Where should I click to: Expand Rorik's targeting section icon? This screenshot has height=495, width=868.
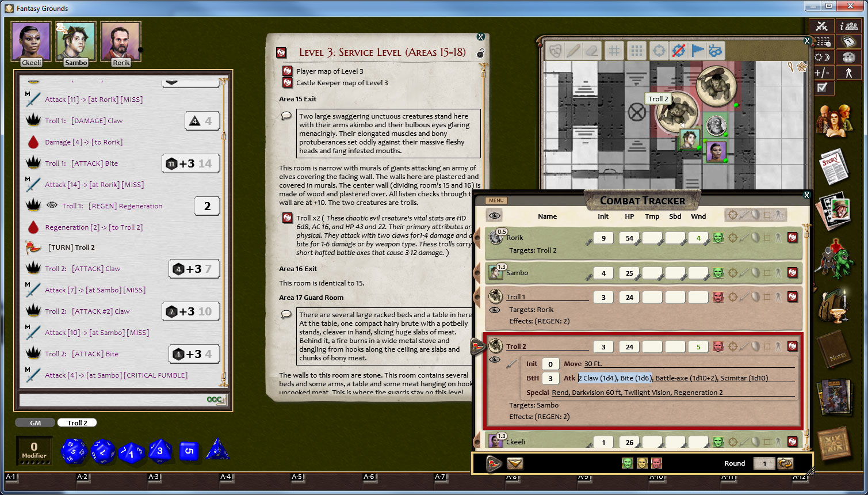click(732, 238)
